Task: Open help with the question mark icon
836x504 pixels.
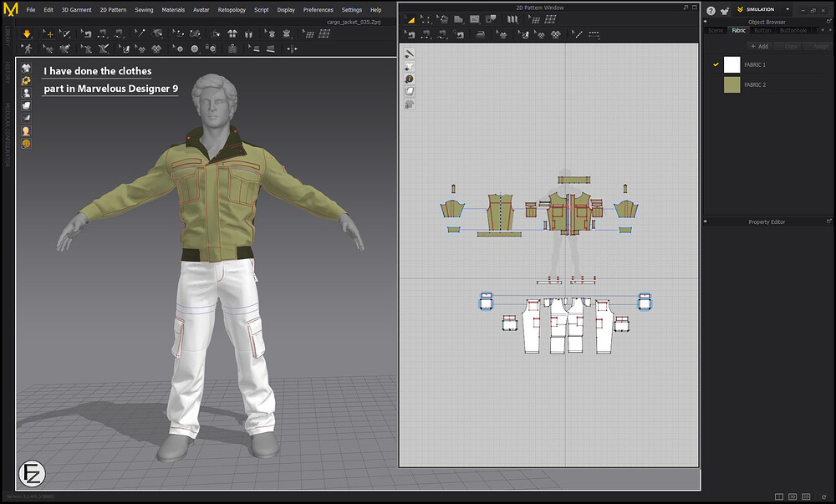Action: [x=711, y=10]
